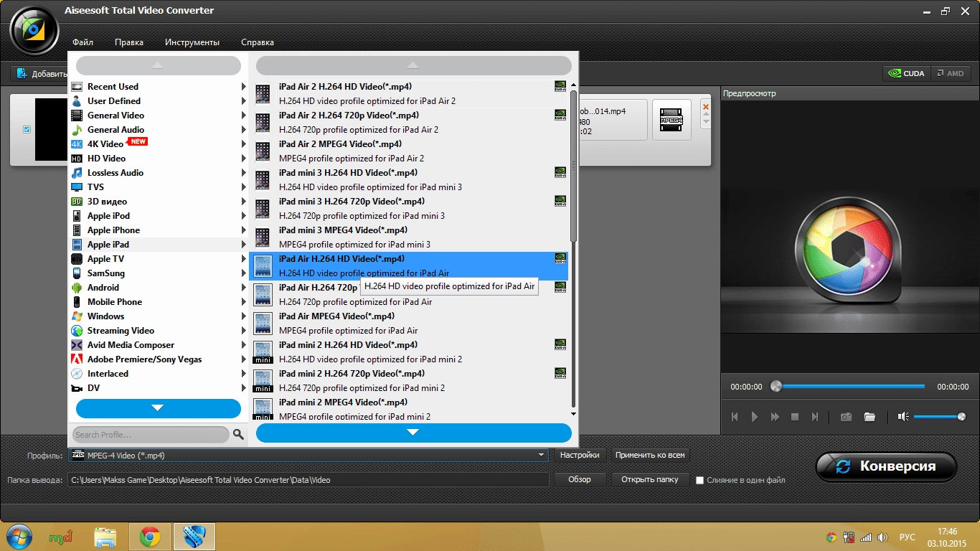This screenshot has width=980, height=551.
Task: Remove the file with the orange X icon
Action: pos(705,108)
